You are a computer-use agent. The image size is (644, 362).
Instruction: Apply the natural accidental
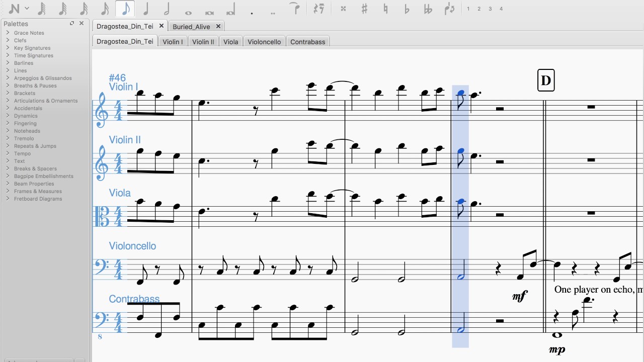(385, 9)
